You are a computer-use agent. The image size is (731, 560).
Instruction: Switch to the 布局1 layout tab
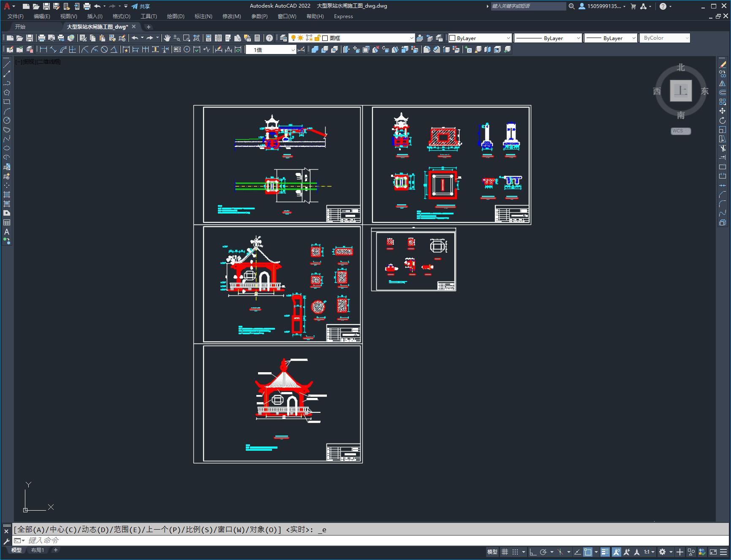click(x=38, y=550)
